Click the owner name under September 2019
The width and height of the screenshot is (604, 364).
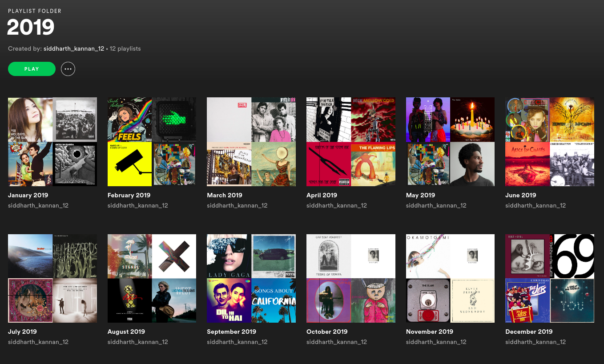(237, 342)
